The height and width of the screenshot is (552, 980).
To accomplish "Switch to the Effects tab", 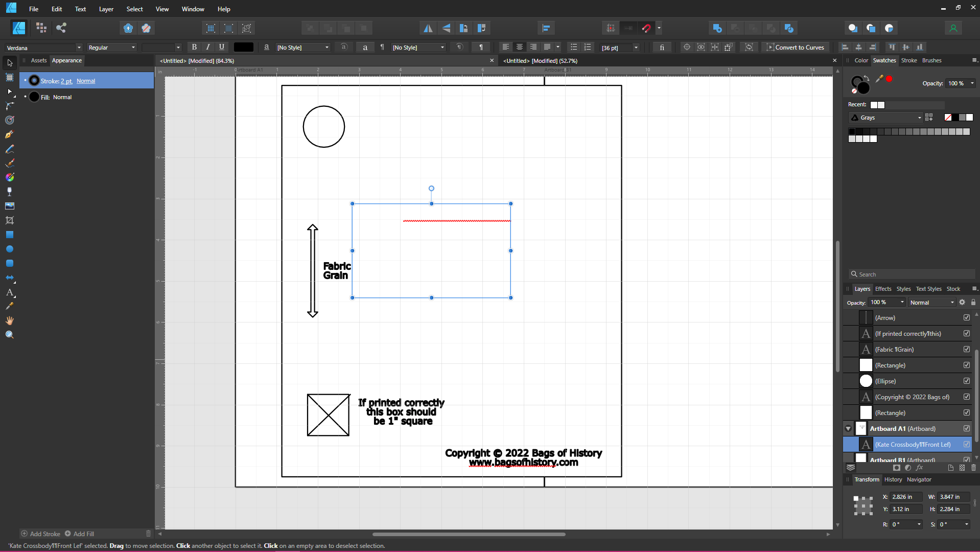I will pyautogui.click(x=883, y=289).
